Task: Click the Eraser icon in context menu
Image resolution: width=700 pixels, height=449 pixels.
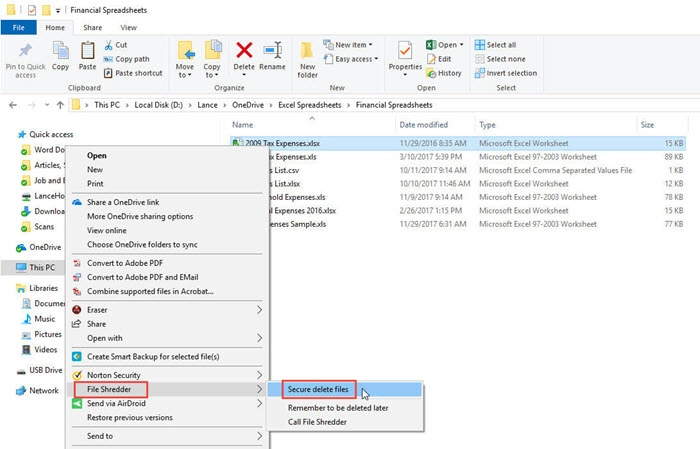Action: pyautogui.click(x=77, y=310)
